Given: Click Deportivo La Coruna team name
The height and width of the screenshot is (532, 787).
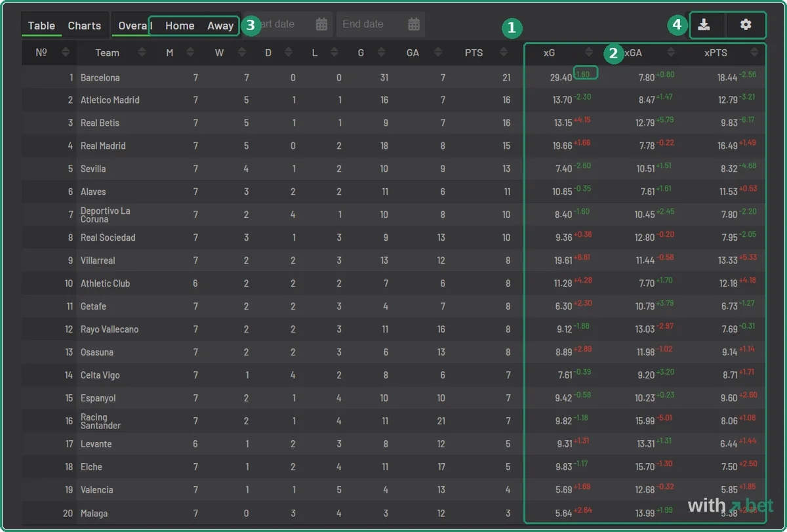Looking at the screenshot, I should coord(106,215).
